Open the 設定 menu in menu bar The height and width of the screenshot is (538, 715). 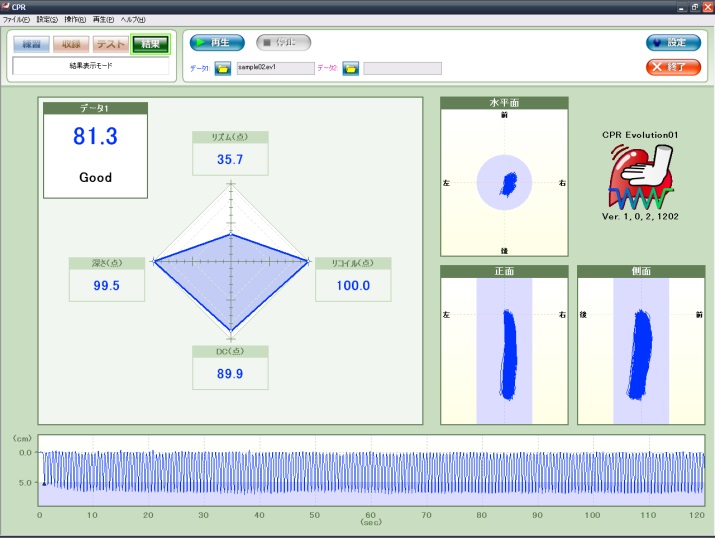47,19
